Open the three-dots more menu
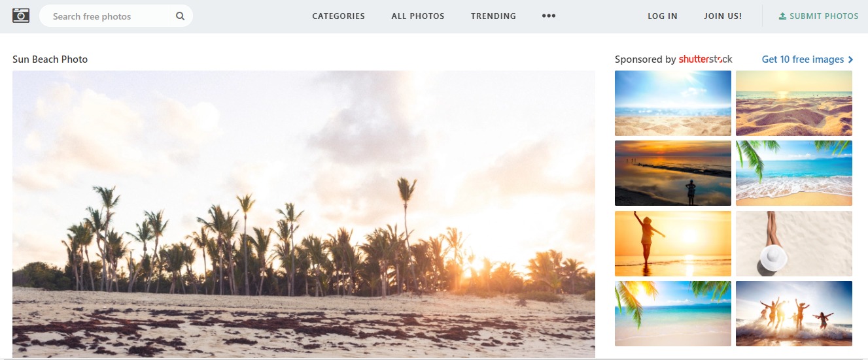The image size is (868, 360). [549, 16]
